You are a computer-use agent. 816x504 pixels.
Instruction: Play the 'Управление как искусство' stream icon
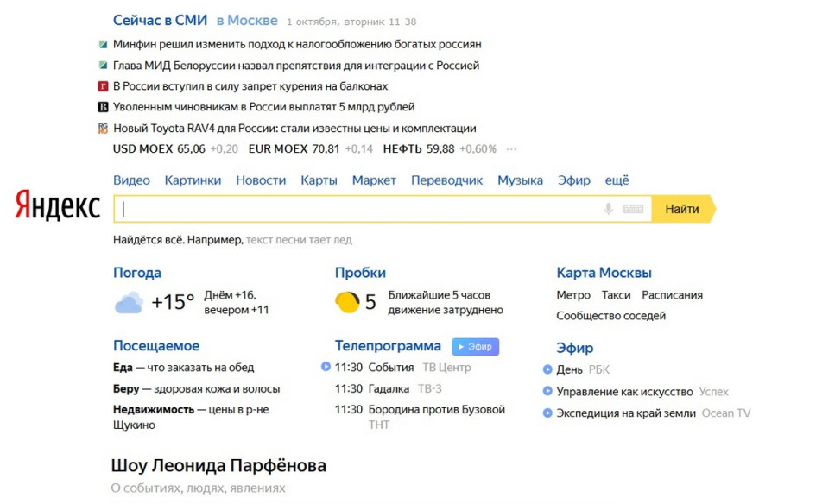547,391
